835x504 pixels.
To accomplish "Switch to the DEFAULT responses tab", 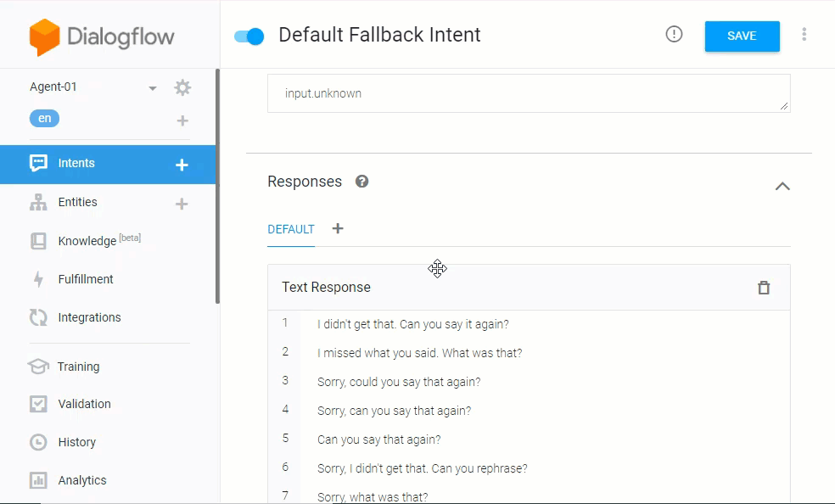I will point(291,229).
